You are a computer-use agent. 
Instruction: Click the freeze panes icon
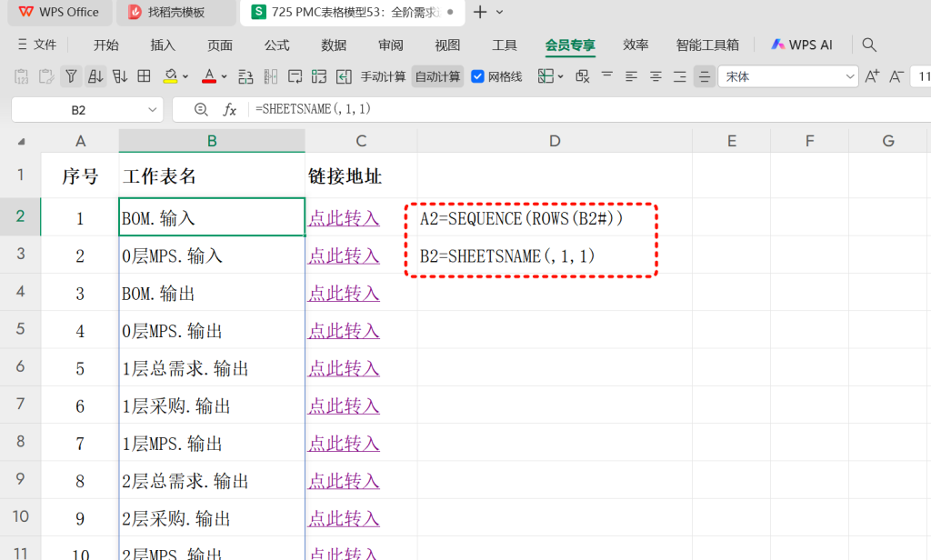(546, 76)
